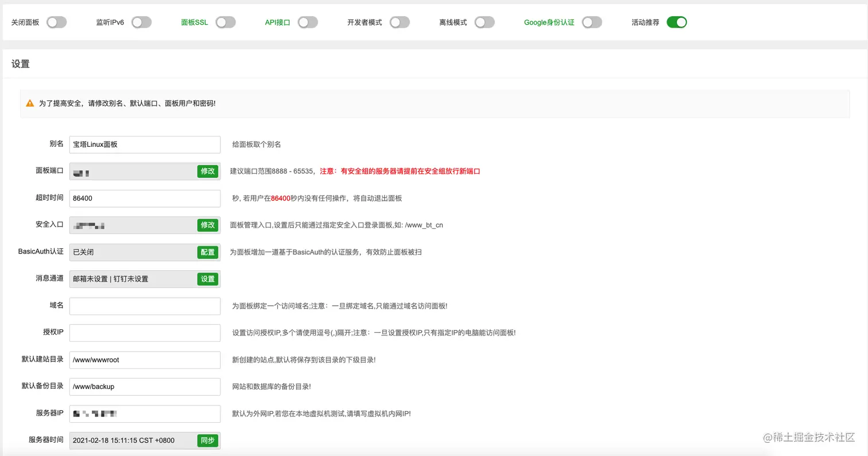Toggle 开发者模式 on
Image resolution: width=868 pixels, height=456 pixels.
pyautogui.click(x=400, y=21)
